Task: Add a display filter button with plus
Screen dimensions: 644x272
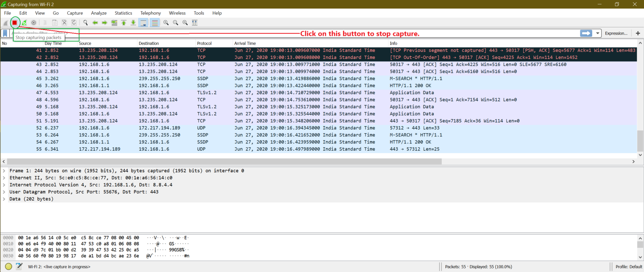Action: click(638, 33)
